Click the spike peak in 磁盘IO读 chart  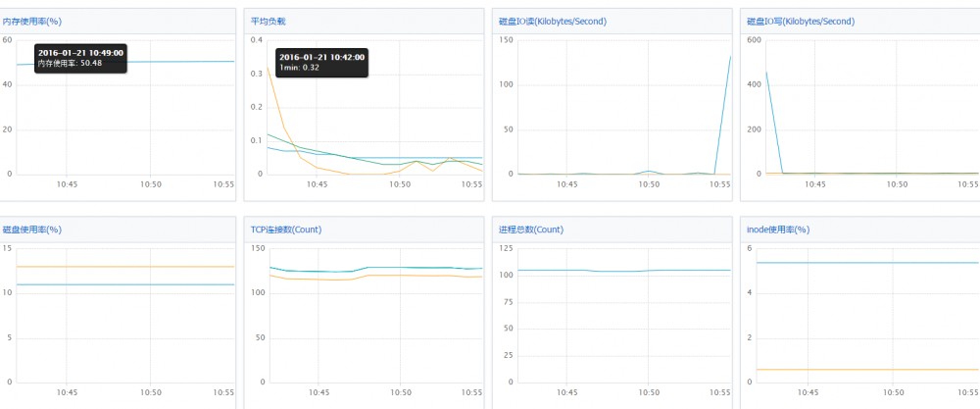(x=730, y=57)
